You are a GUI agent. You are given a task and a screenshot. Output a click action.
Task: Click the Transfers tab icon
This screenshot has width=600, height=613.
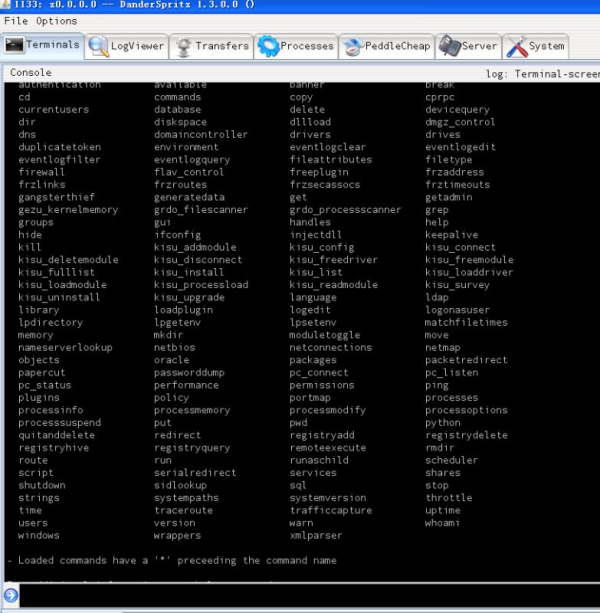pos(183,46)
